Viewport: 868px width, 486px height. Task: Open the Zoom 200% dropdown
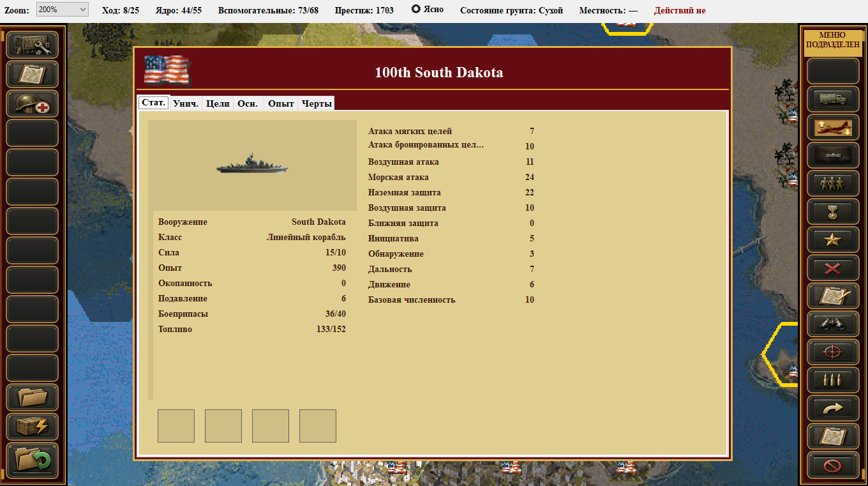tap(63, 10)
